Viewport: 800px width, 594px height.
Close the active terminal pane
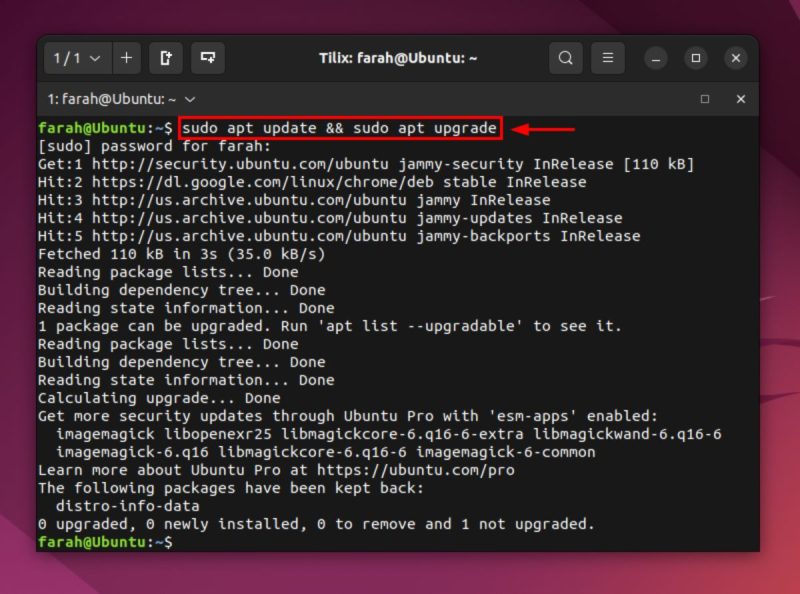tap(741, 100)
